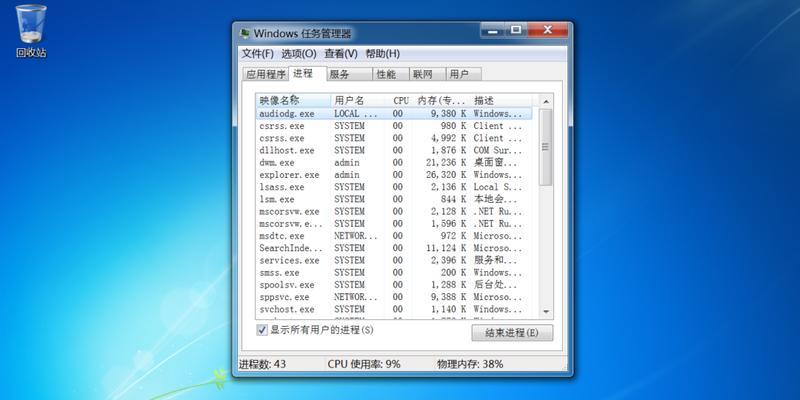This screenshot has height=400, width=800.
Task: Select the sppsvc.exe process row
Action: (394, 297)
